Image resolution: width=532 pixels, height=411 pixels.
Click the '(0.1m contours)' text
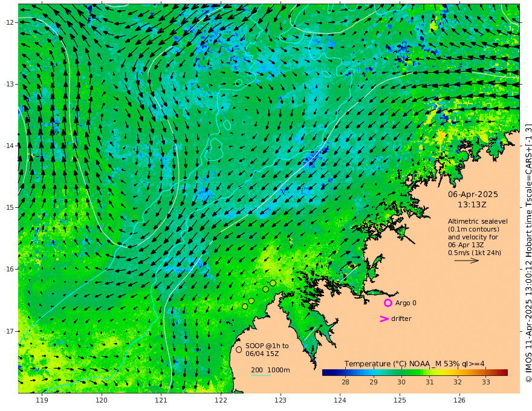tap(473, 229)
